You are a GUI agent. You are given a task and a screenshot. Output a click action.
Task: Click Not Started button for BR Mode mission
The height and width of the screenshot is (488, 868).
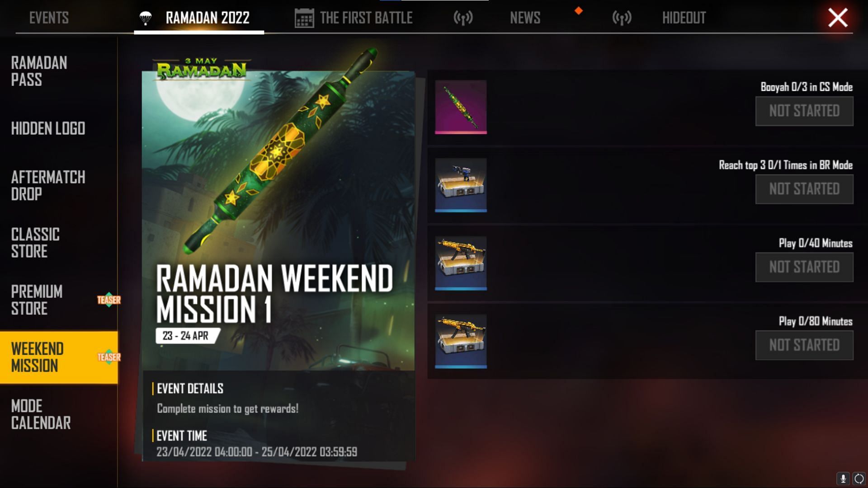(x=804, y=189)
